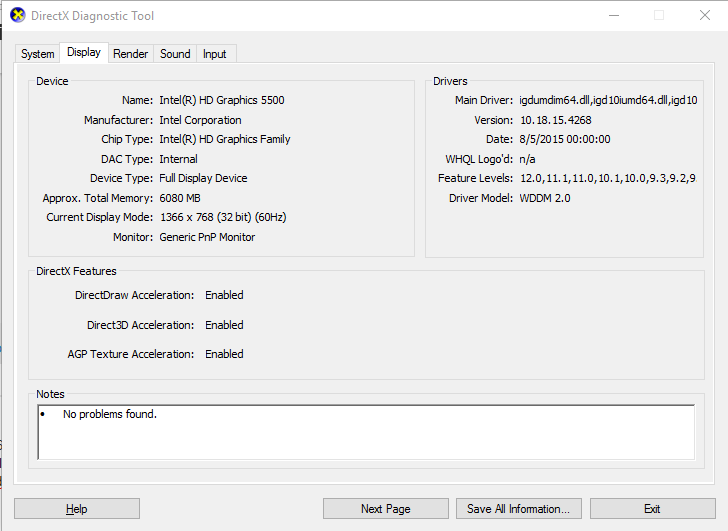Click inside the Notes text box
728x531 pixels.
366,432
